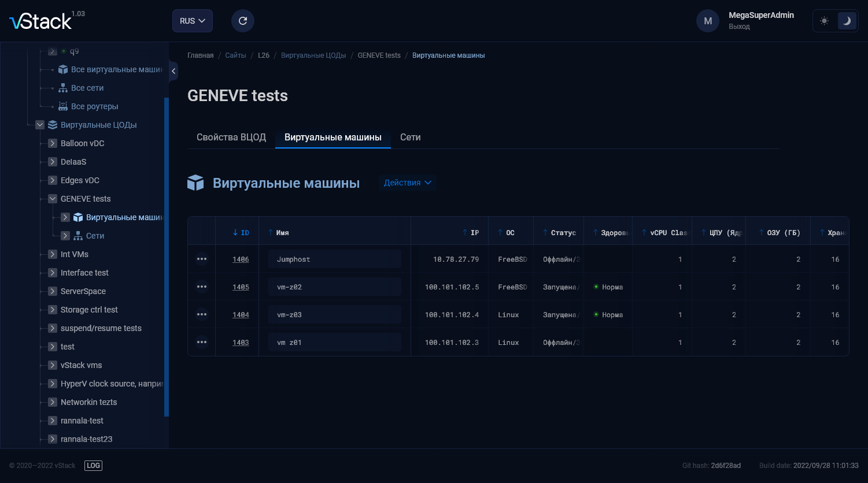
Task: Click the layers icon next to Виртуальные ЦОДы
Action: point(53,125)
